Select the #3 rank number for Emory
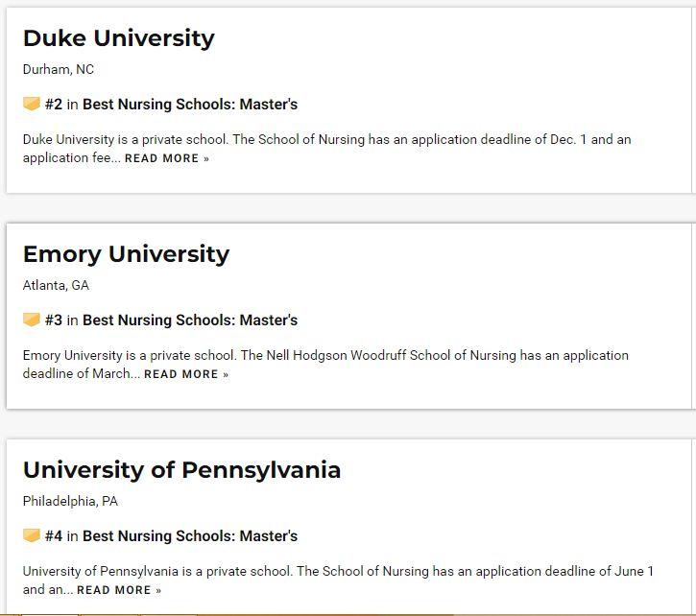The height and width of the screenshot is (616, 696). click(53, 320)
